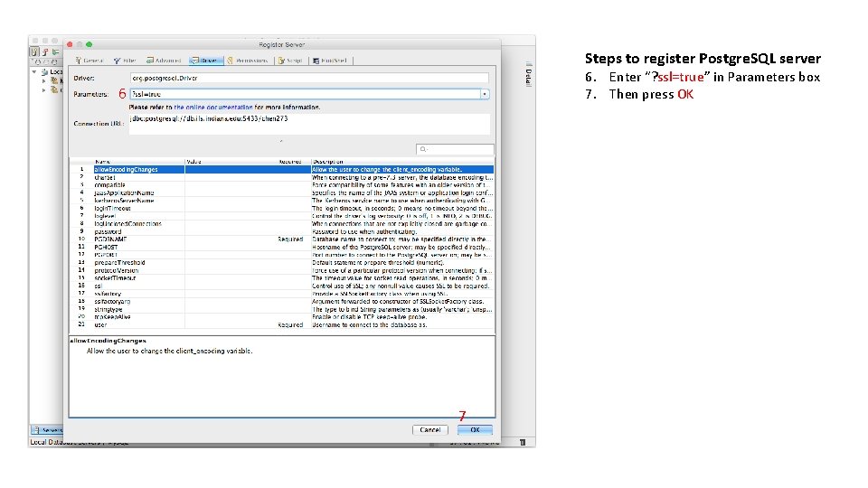Select the Driver tab
The height and width of the screenshot is (488, 868).
click(x=205, y=61)
